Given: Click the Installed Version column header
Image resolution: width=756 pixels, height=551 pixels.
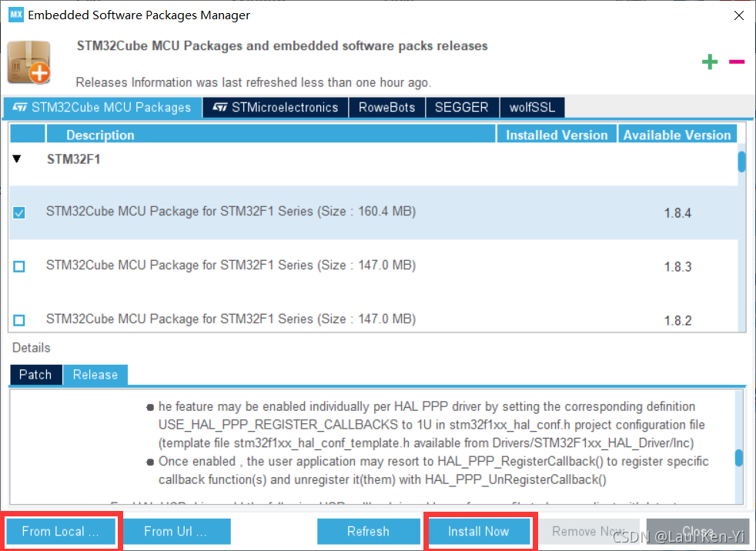Looking at the screenshot, I should (x=557, y=135).
